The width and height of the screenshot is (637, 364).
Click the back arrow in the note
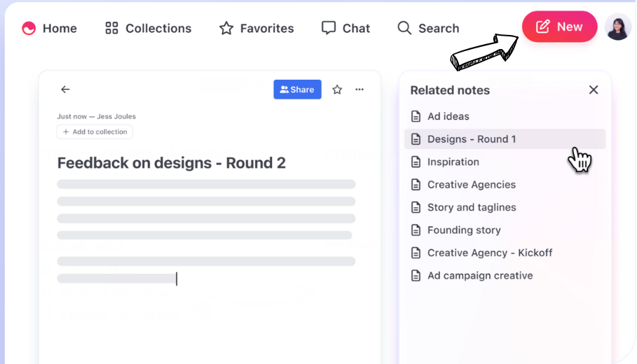(x=65, y=90)
